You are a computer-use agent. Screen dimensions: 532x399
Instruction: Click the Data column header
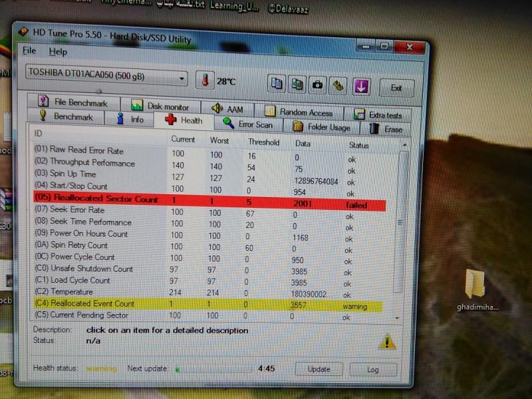tap(303, 144)
